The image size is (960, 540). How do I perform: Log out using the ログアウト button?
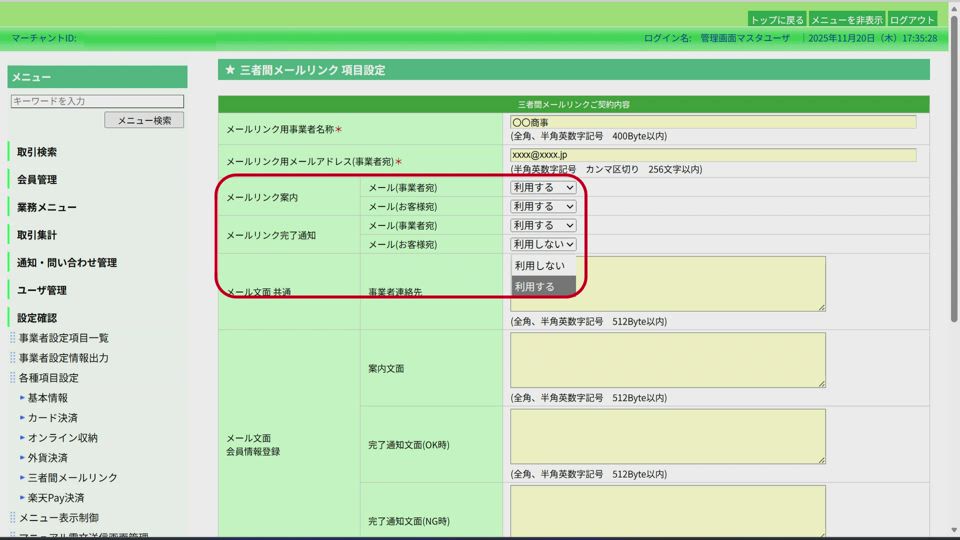pyautogui.click(x=912, y=20)
